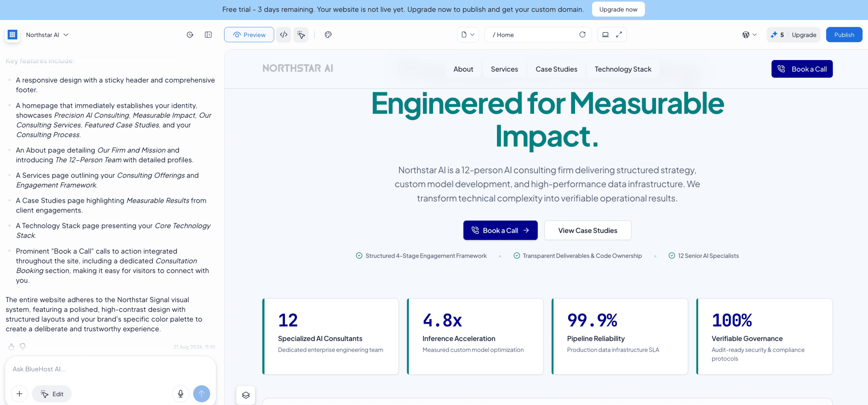Open the Technology Stack nav item
Viewport: 868px width, 405px height.
tap(623, 69)
